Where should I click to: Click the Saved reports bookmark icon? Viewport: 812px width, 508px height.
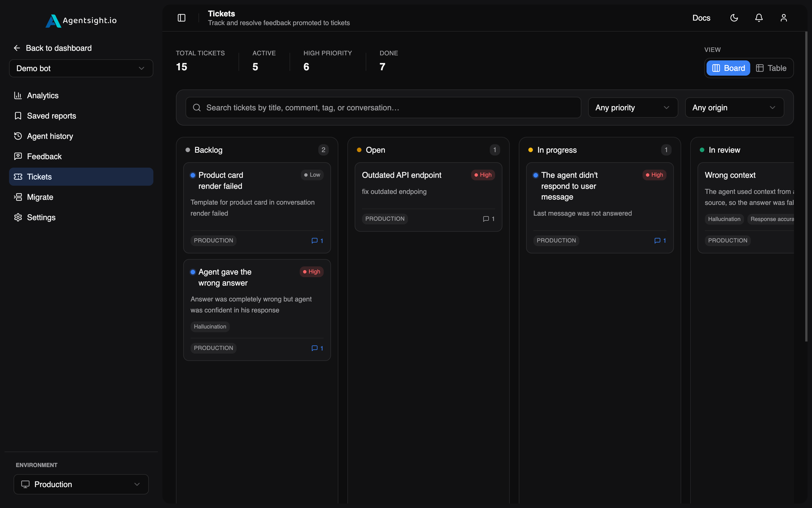(18, 116)
